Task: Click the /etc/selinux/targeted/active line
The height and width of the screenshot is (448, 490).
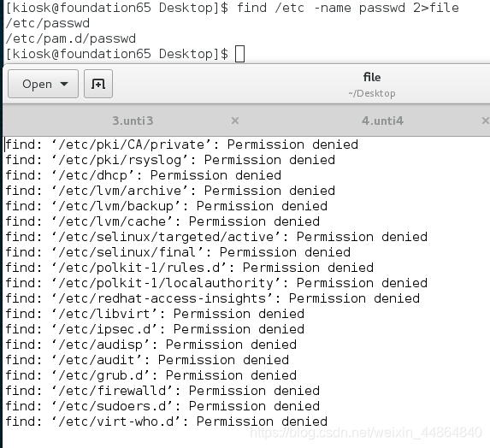Action: [x=216, y=237]
